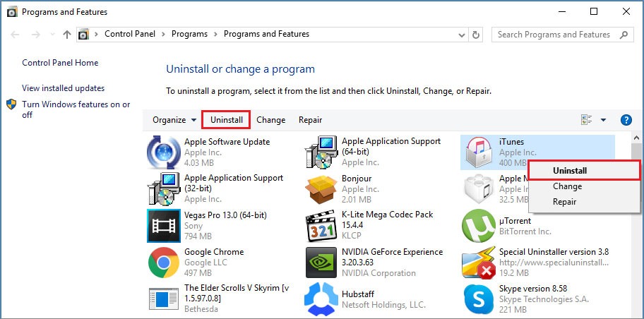Image resolution: width=644 pixels, height=319 pixels.
Task: Select the iTunes entry name
Action: pos(511,142)
